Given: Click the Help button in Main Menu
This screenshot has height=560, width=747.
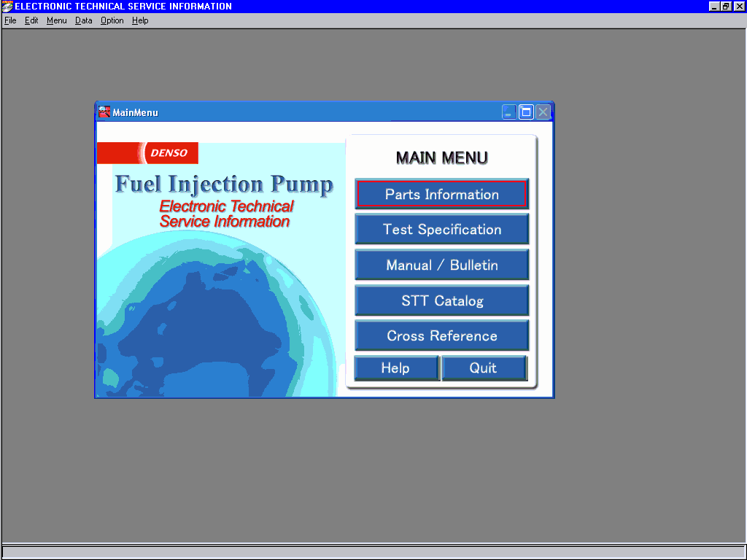Looking at the screenshot, I should tap(396, 367).
